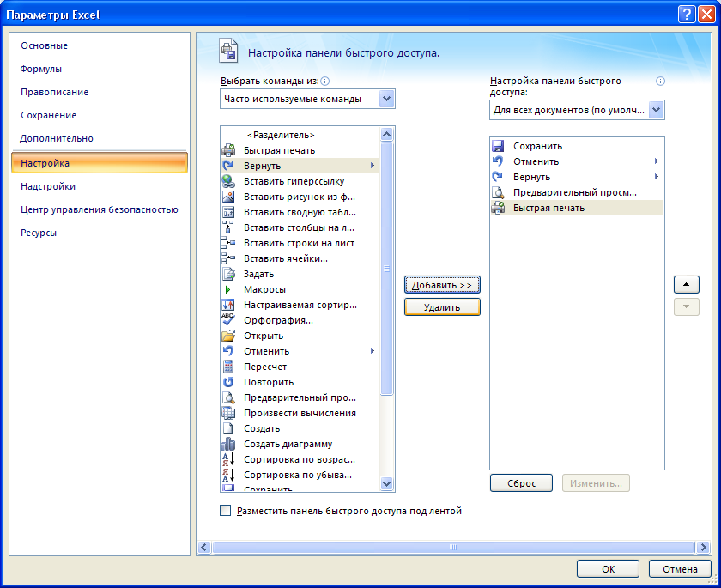Click the Insert Picture from File icon
The width and height of the screenshot is (721, 588).
[228, 197]
